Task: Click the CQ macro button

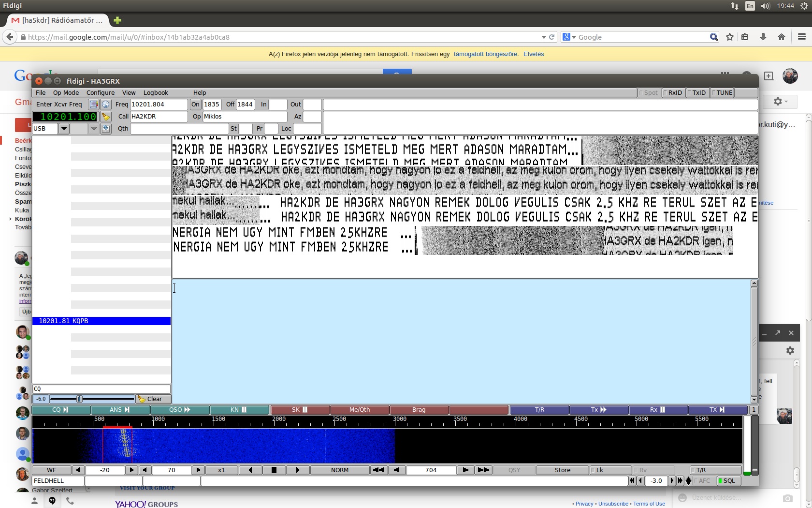Action: pyautogui.click(x=60, y=410)
